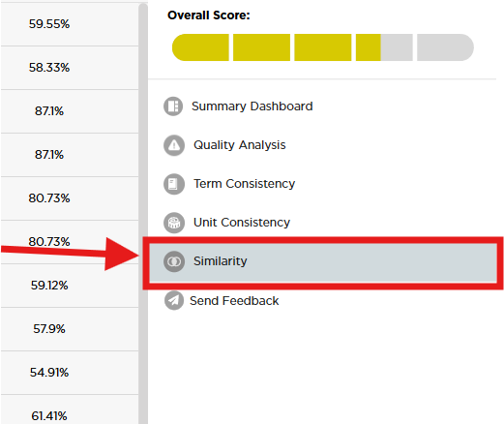504x424 pixels.
Task: Click the Similarity overlapping circles icon
Action: 174,261
